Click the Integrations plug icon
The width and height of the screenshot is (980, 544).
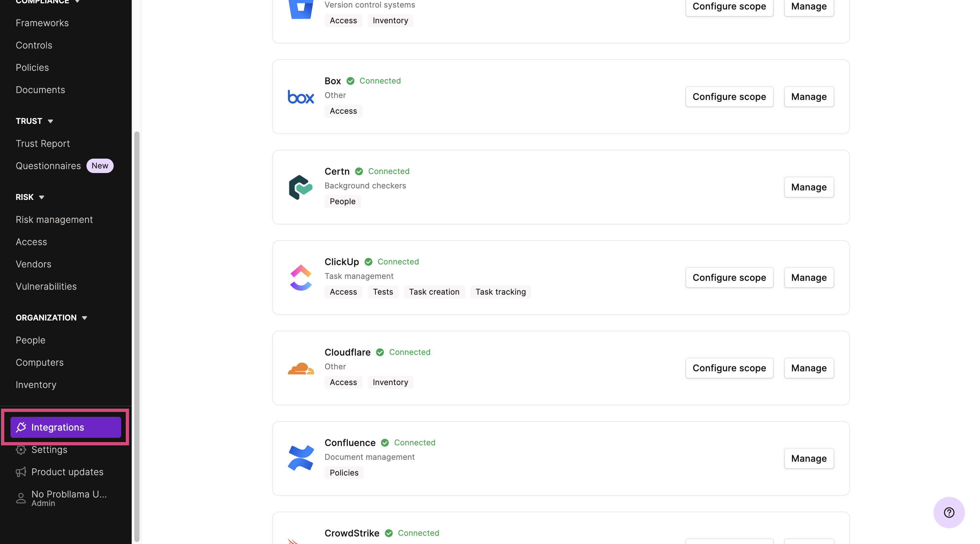click(x=21, y=427)
